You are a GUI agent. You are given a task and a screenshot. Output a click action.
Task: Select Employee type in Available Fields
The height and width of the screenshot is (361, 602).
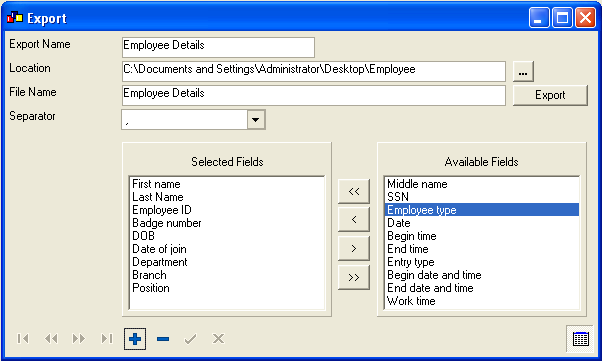pos(481,210)
